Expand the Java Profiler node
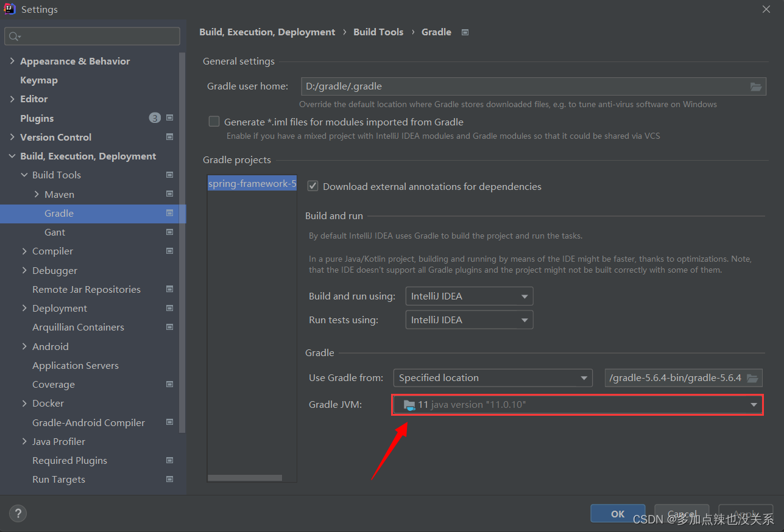Image resolution: width=784 pixels, height=532 pixels. pos(24,441)
